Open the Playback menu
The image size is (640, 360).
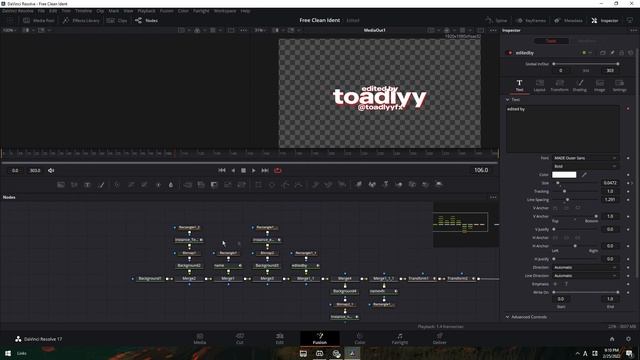146,11
